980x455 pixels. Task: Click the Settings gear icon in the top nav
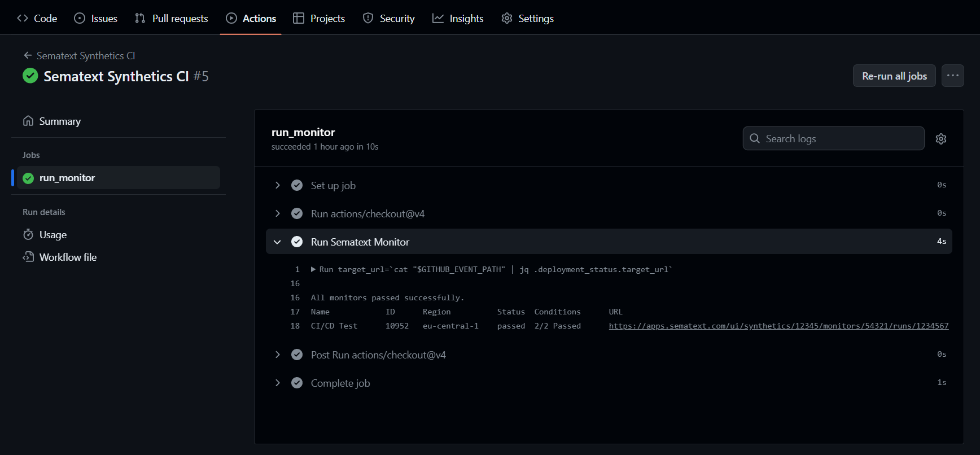coord(507,18)
